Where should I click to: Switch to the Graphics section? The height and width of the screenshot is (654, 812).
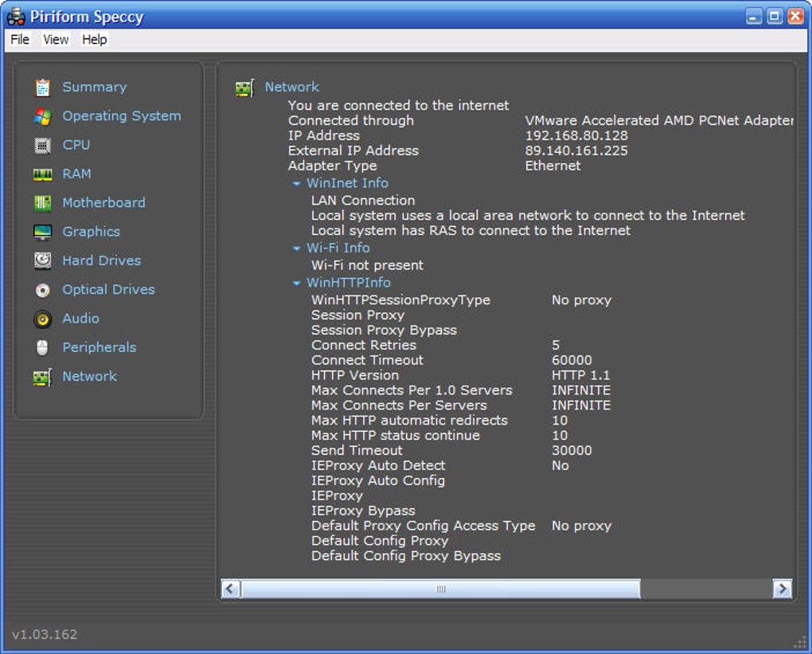pyautogui.click(x=91, y=232)
